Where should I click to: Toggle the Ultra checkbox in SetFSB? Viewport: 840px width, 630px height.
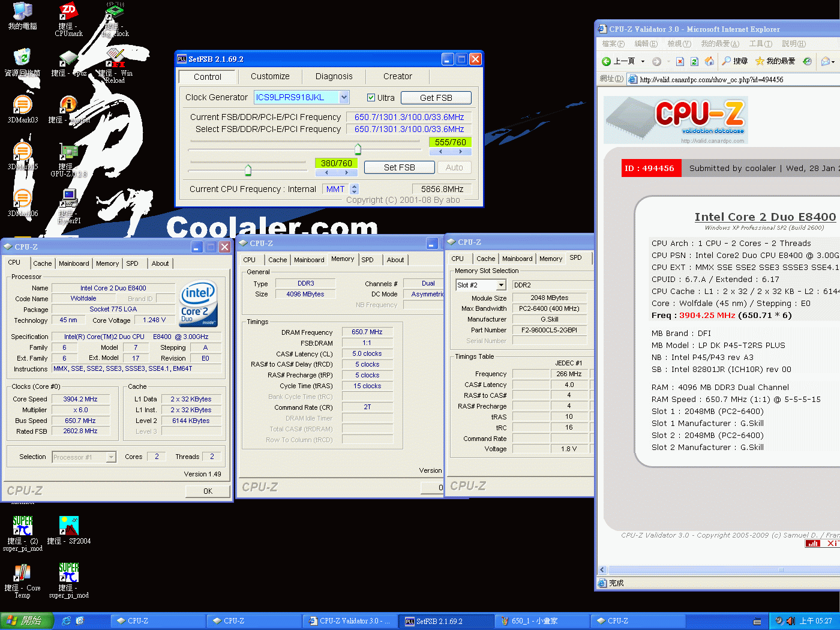[371, 98]
